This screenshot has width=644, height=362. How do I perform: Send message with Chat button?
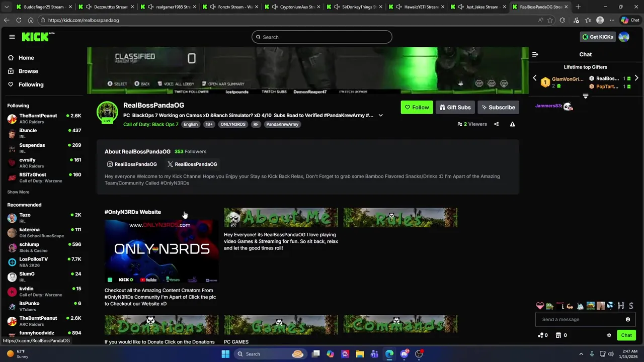coord(626,335)
